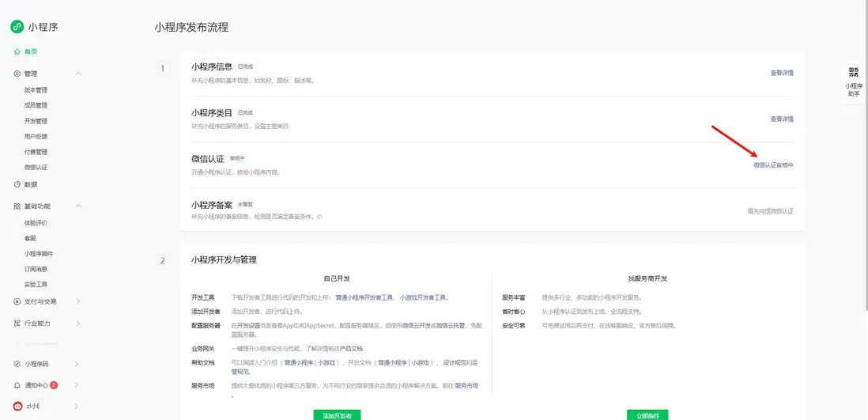This screenshot has height=420, width=868.
Task: Open 微信认证 in the sidebar
Action: [x=36, y=168]
